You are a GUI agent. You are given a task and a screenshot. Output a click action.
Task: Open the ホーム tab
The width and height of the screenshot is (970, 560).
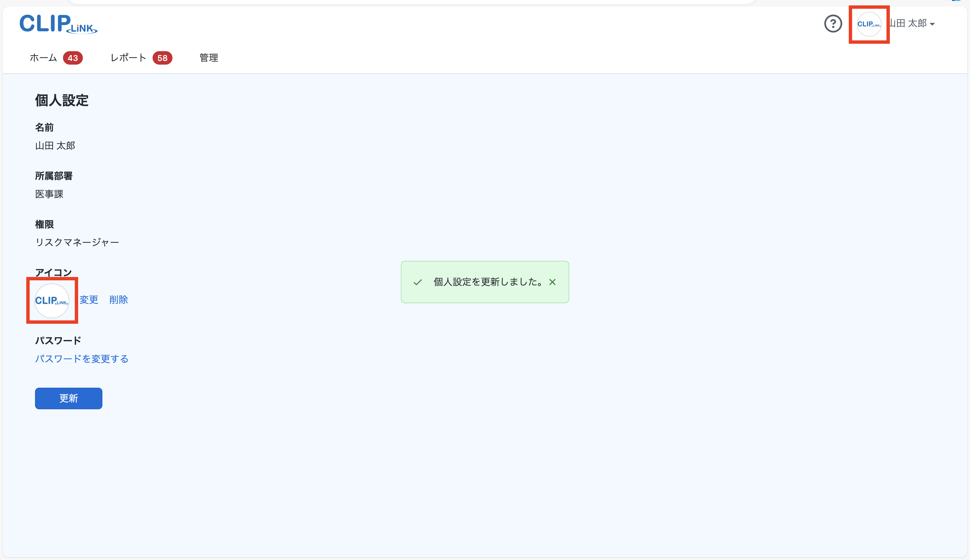pos(43,58)
